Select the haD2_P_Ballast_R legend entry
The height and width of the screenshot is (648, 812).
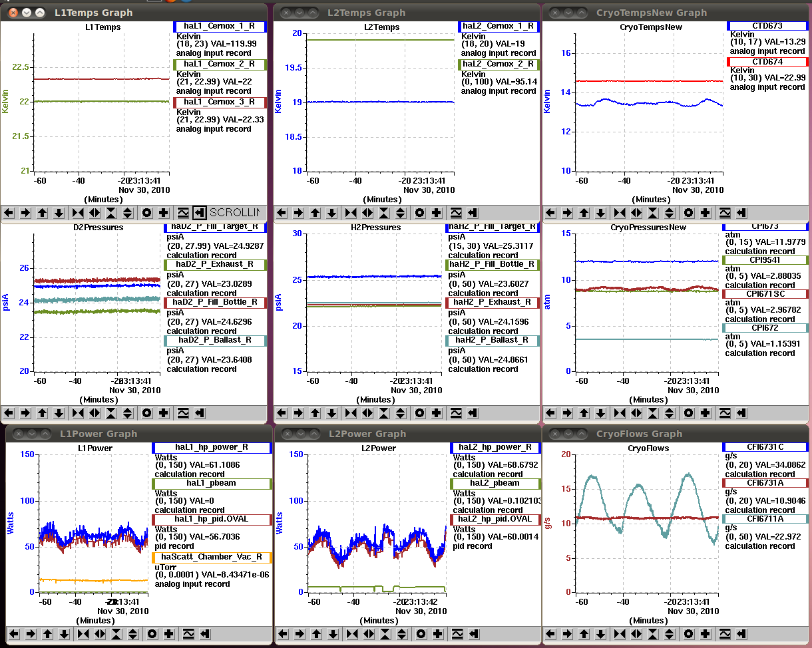(x=215, y=341)
